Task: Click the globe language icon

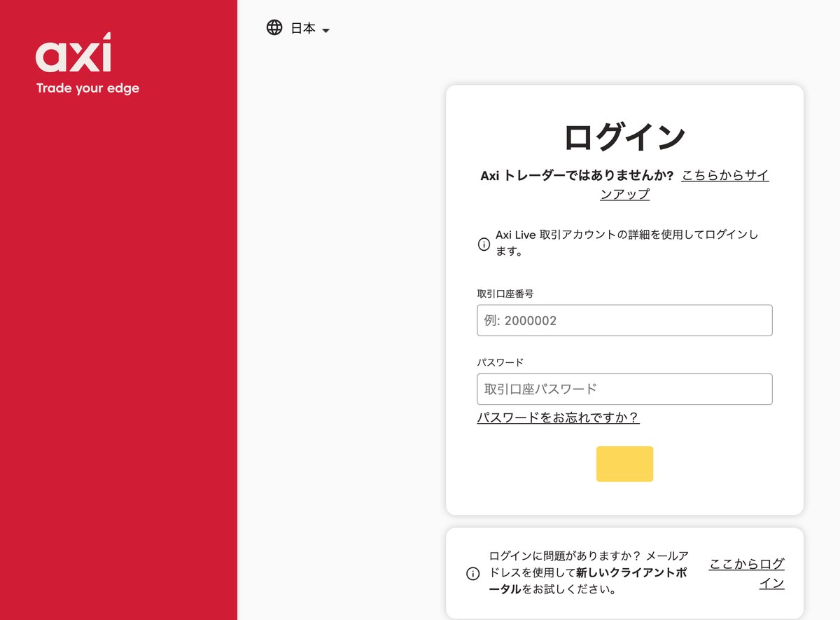Action: pos(274,28)
